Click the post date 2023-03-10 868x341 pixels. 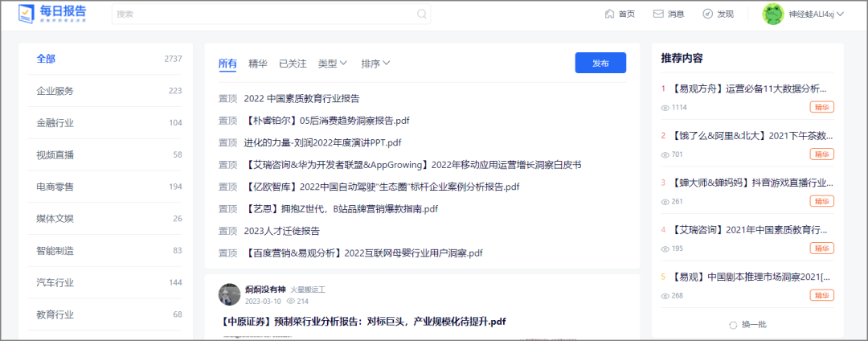pyautogui.click(x=263, y=302)
